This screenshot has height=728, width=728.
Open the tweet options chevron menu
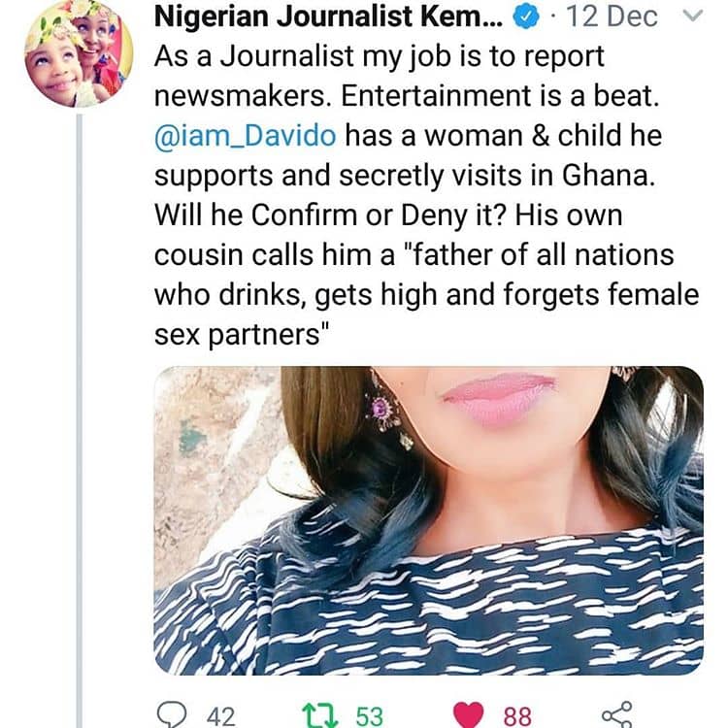(x=692, y=17)
